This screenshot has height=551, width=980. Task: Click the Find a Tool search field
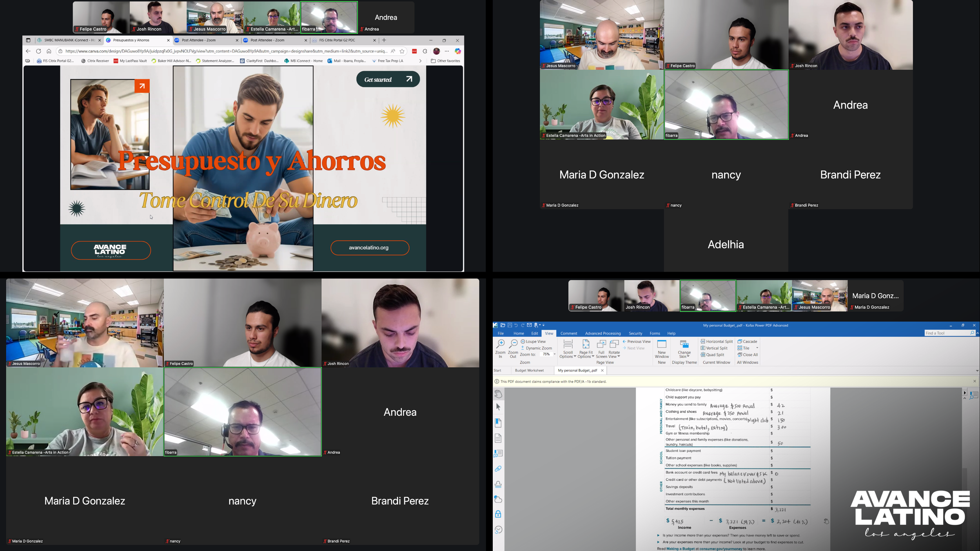[947, 333]
